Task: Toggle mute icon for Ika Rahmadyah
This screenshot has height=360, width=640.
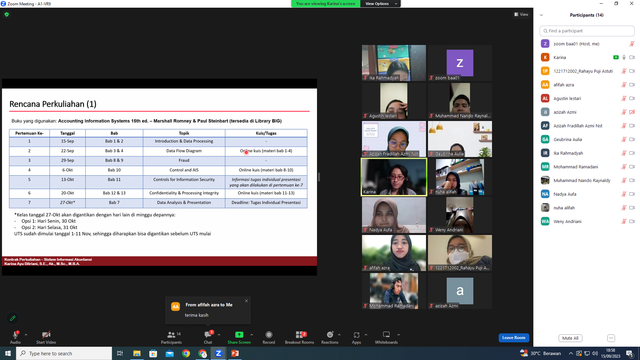Action: click(624, 153)
